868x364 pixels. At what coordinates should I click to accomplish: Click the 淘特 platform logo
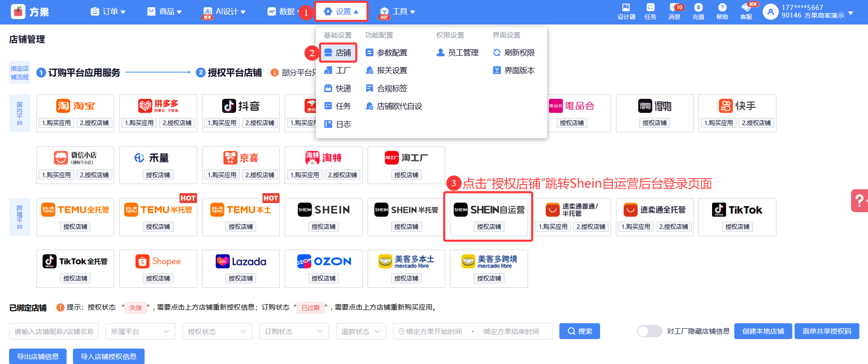click(x=324, y=158)
